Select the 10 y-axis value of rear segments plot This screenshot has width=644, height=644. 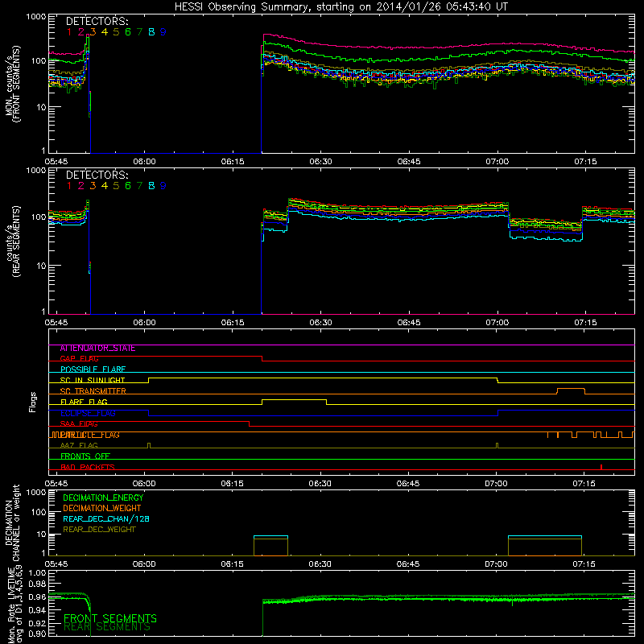click(x=41, y=266)
